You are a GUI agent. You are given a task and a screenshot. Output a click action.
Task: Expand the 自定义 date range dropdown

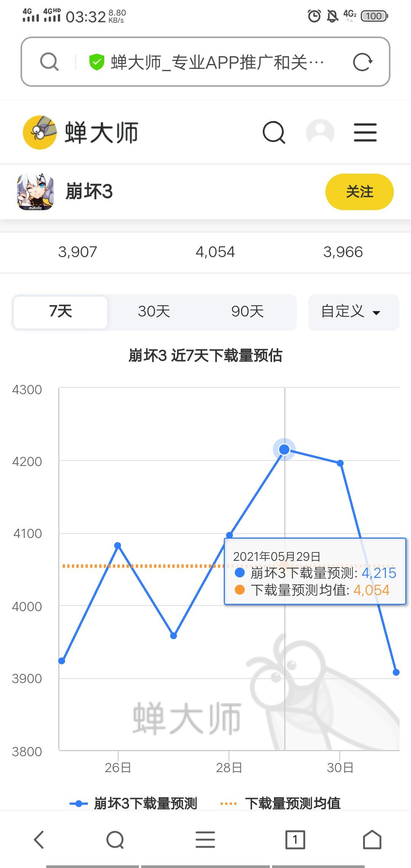click(354, 312)
